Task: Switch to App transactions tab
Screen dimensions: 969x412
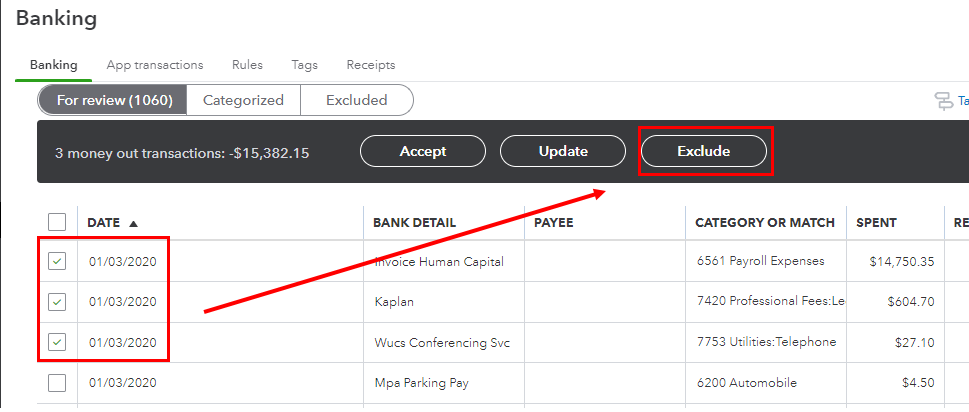Action: [155, 65]
